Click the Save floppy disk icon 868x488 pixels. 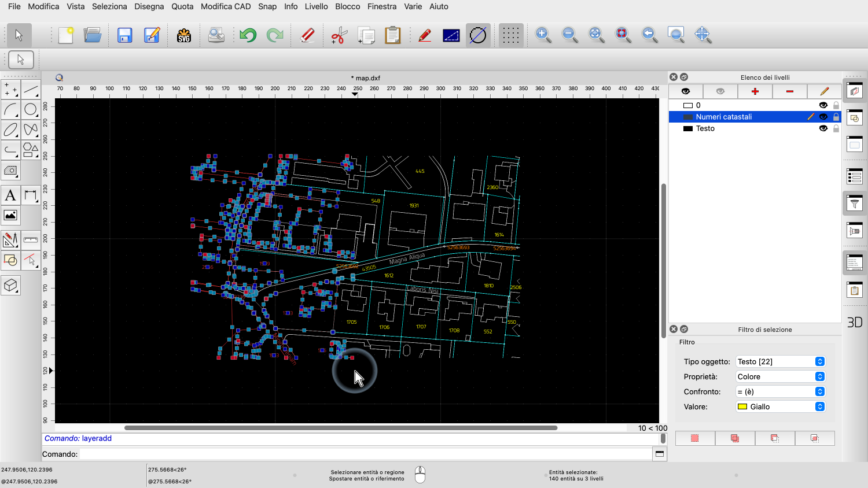point(124,35)
